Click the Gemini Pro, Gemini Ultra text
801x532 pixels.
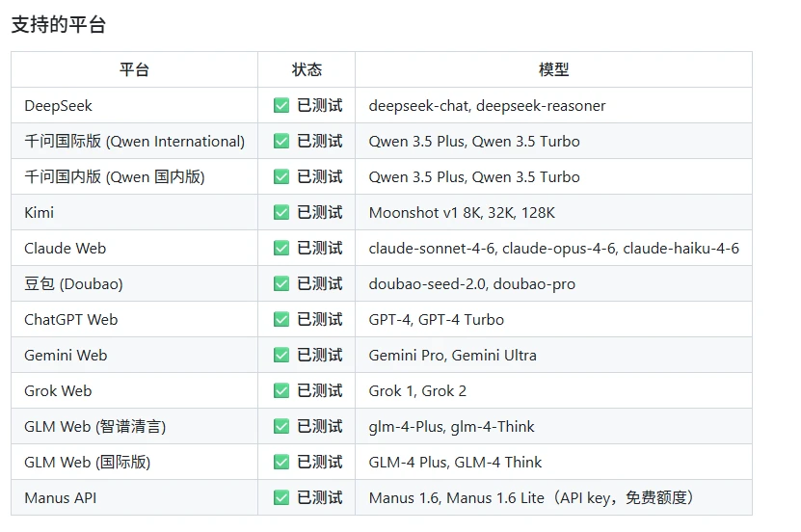[453, 356]
